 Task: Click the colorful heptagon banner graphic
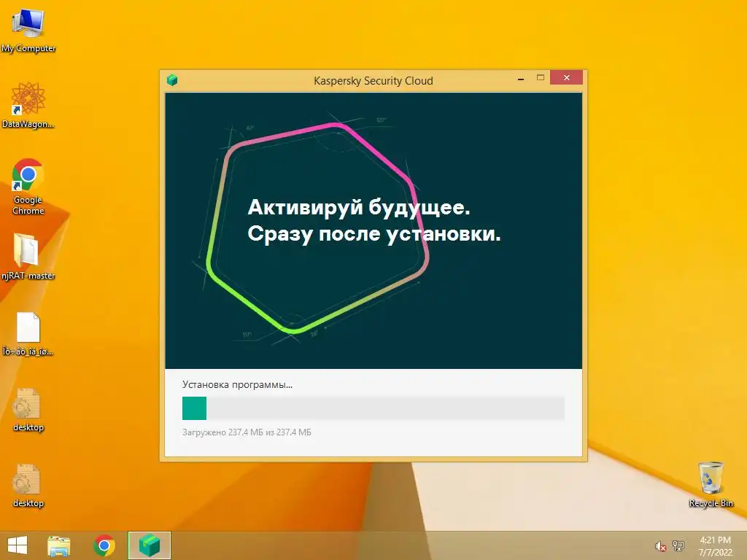point(318,227)
